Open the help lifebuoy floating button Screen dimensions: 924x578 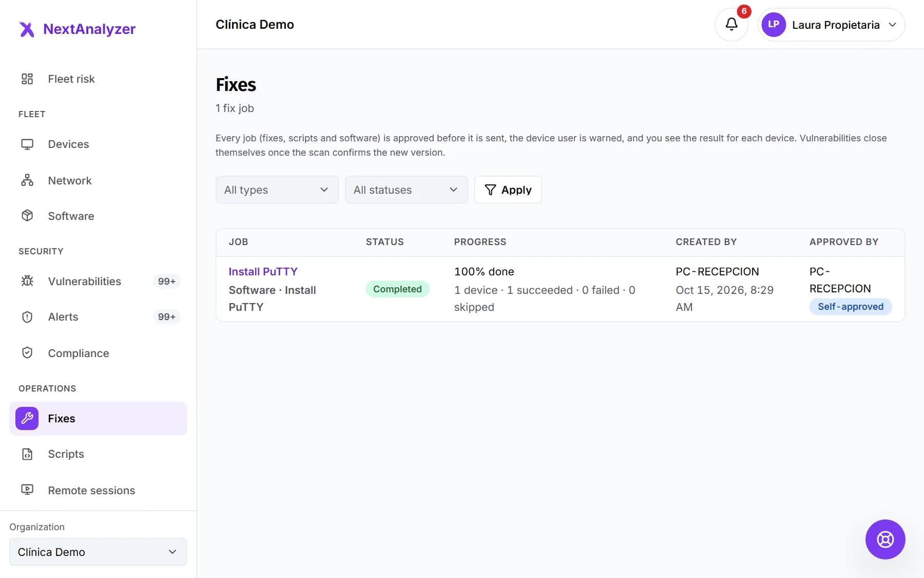pyautogui.click(x=885, y=539)
